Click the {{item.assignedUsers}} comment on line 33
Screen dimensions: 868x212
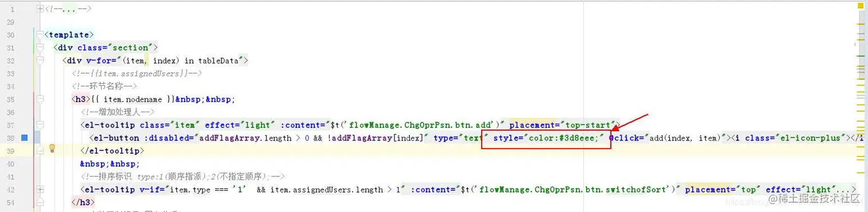(137, 73)
